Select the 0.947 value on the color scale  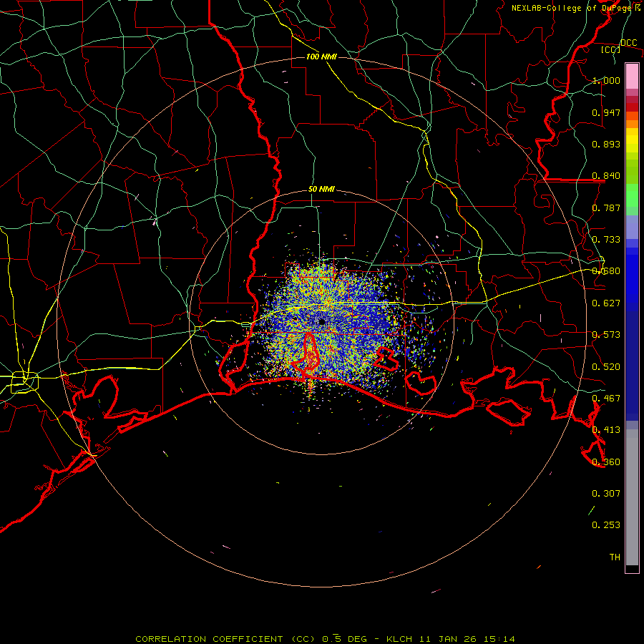point(606,112)
